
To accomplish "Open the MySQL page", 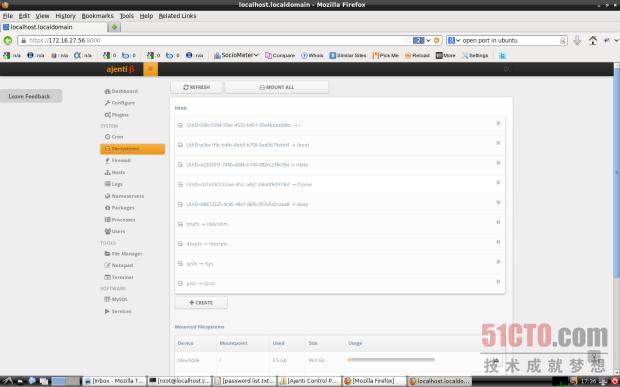I will 116,300.
